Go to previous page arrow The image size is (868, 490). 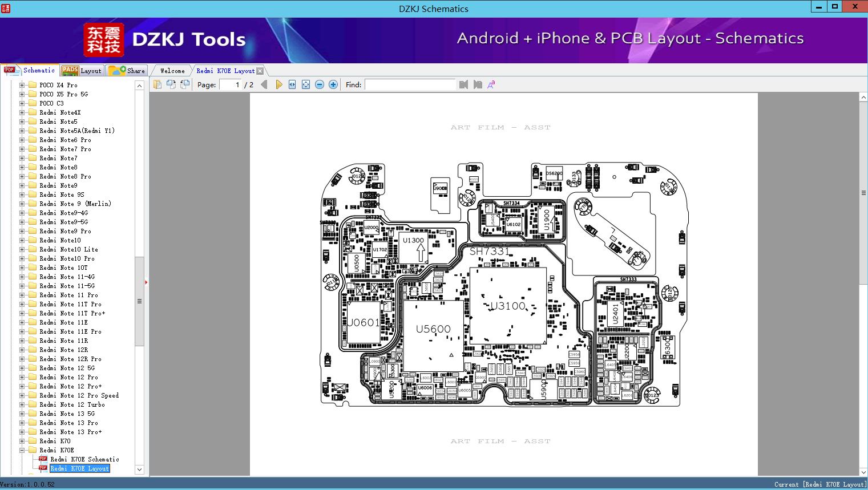point(264,84)
